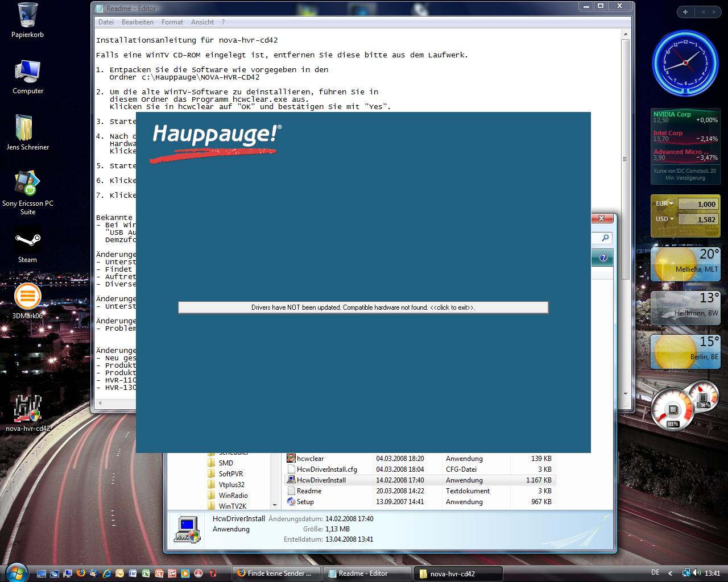Click the EUR amount field in currency gadget
The width and height of the screenshot is (728, 582).
pyautogui.click(x=698, y=204)
